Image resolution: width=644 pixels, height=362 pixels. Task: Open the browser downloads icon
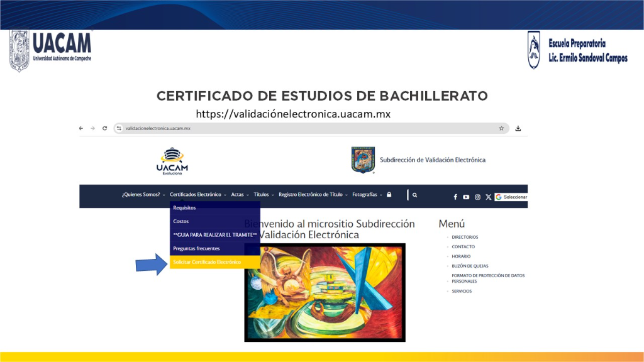[518, 128]
